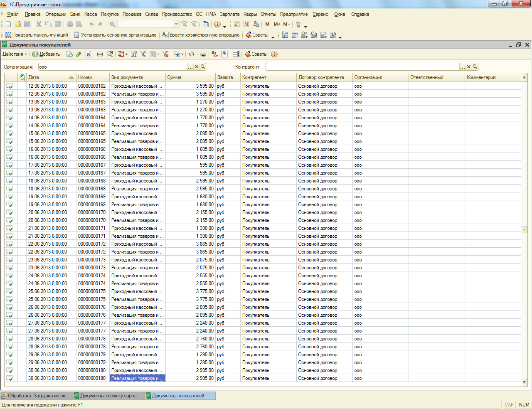This screenshot has height=409, width=532.
Task: Click the Номер column header
Action: pyautogui.click(x=93, y=77)
